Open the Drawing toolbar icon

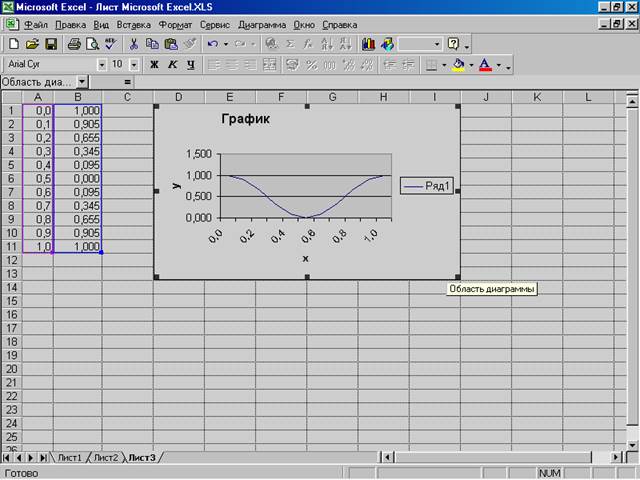[387, 44]
